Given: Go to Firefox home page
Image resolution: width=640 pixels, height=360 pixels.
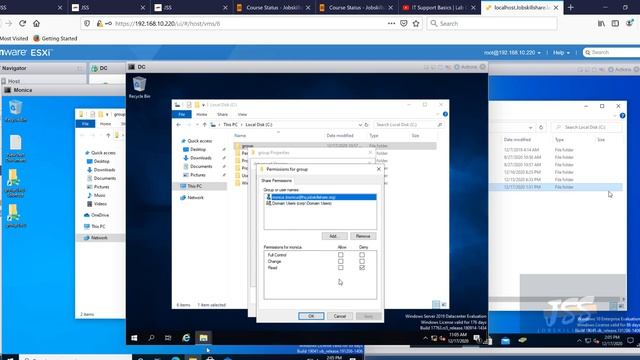Looking at the screenshot, I should [x=36, y=24].
